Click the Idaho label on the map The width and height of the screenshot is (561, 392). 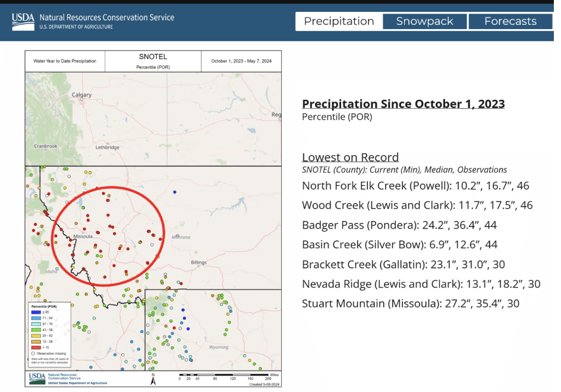51,271
